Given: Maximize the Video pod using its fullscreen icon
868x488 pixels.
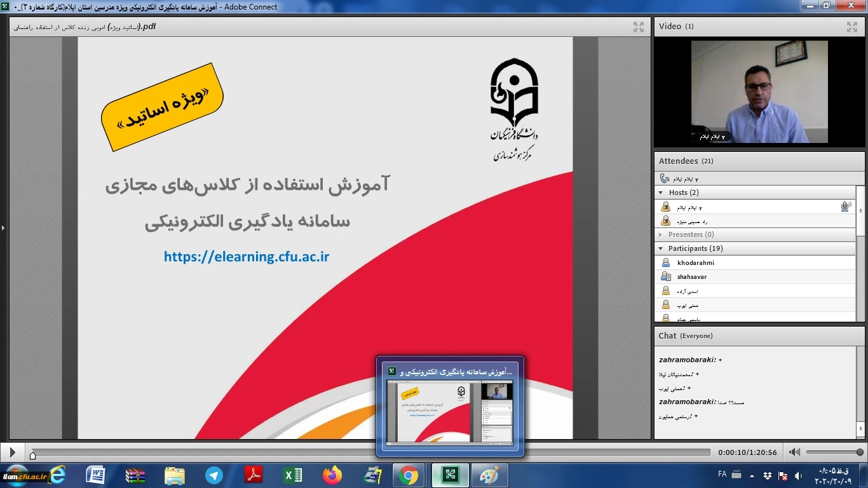Looking at the screenshot, I should tap(851, 27).
